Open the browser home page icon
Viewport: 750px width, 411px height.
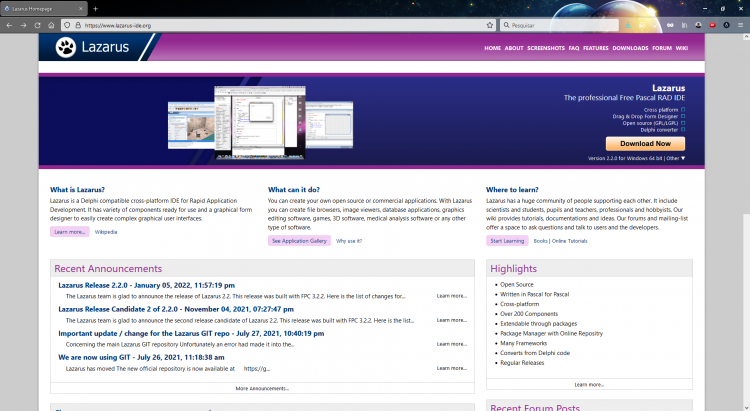[51, 25]
